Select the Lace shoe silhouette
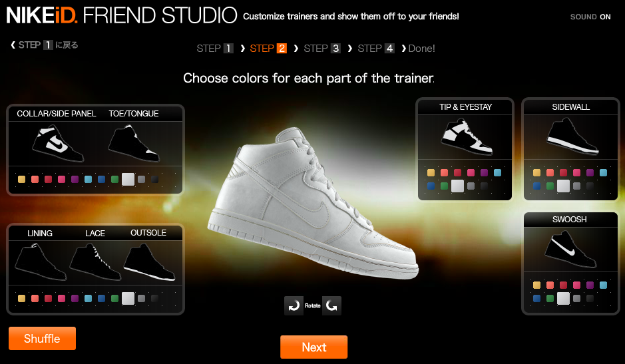The height and width of the screenshot is (364, 625). pos(95,262)
